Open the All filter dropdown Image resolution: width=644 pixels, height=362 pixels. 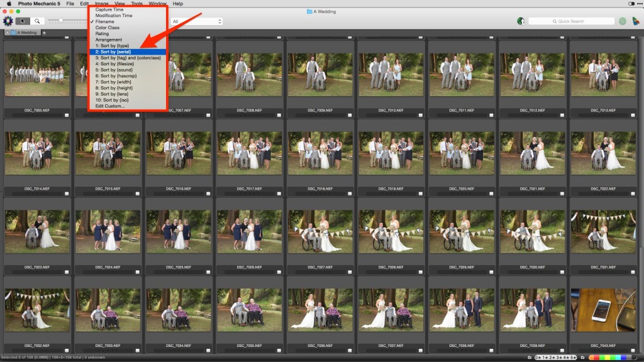[x=195, y=19]
